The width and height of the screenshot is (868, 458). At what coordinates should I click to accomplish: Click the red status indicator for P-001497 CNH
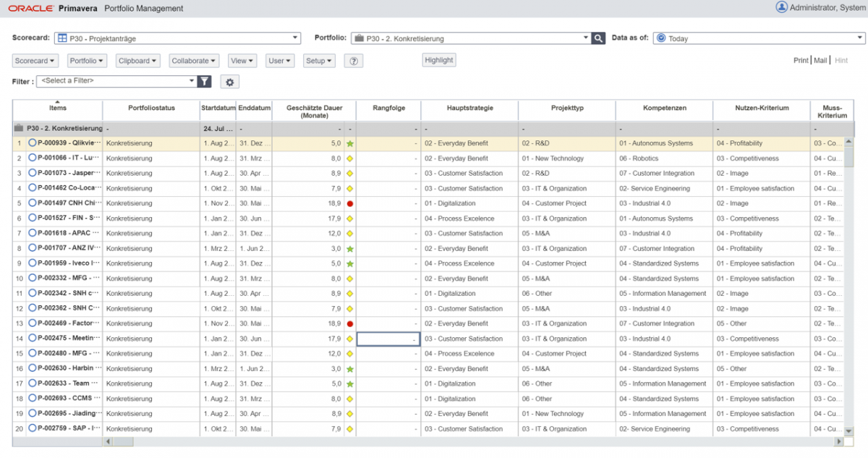351,203
